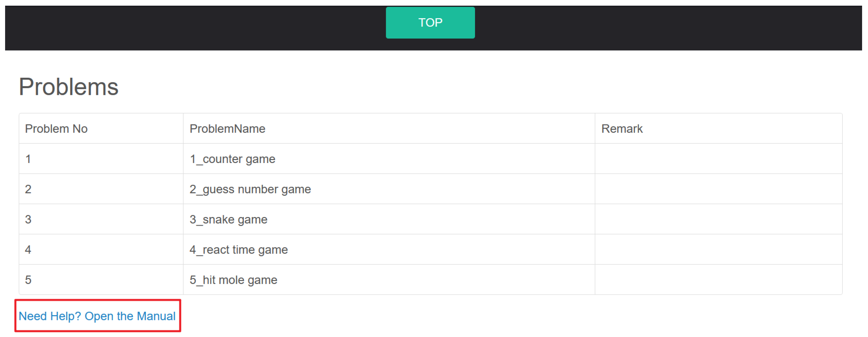Image resolution: width=868 pixels, height=337 pixels.
Task: Click the Remark cell for snake game
Action: pyautogui.click(x=718, y=220)
